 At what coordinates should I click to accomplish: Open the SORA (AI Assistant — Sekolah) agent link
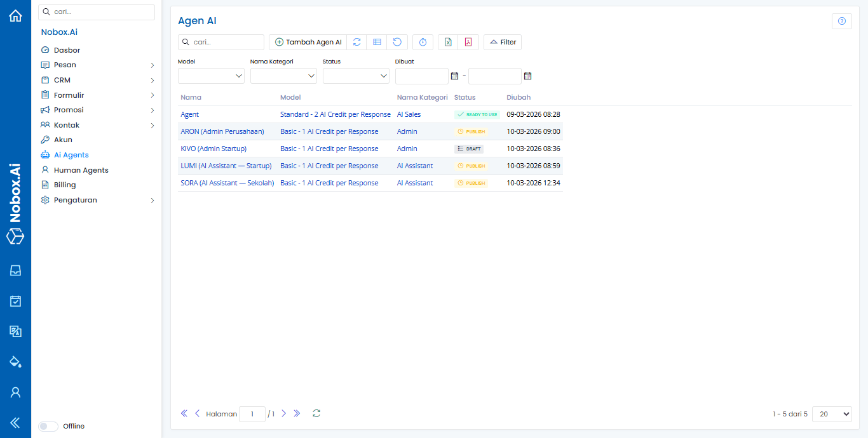227,183
